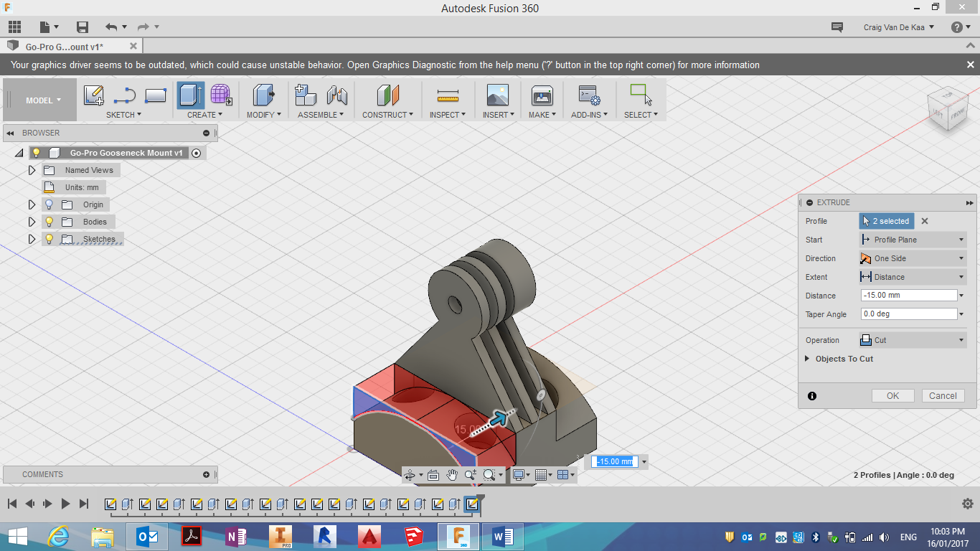The image size is (980, 551).
Task: Select the Extrude tool in Create
Action: coord(191,95)
